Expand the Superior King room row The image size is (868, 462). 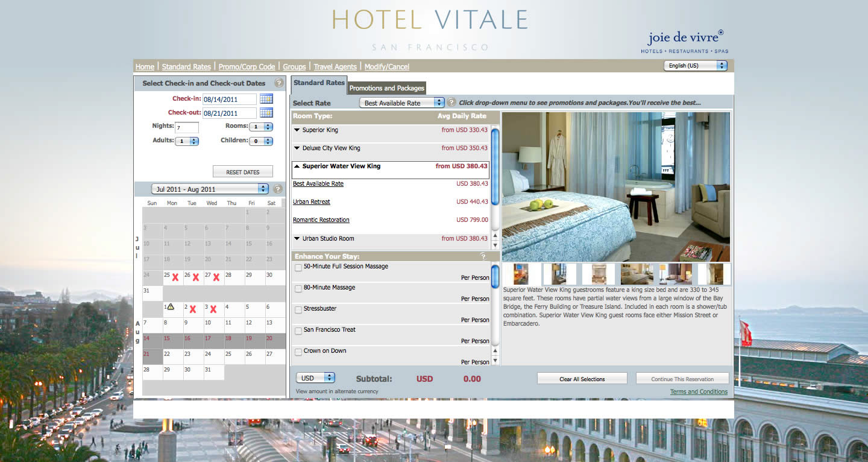pos(391,130)
